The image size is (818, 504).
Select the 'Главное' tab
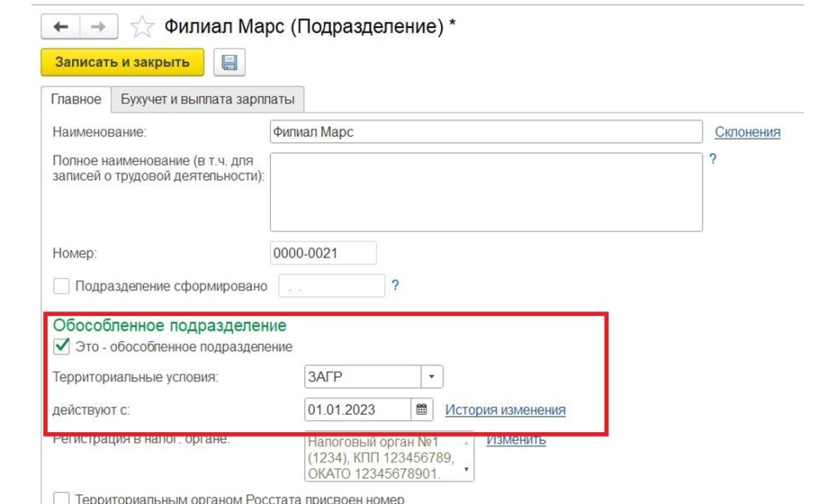click(x=76, y=100)
